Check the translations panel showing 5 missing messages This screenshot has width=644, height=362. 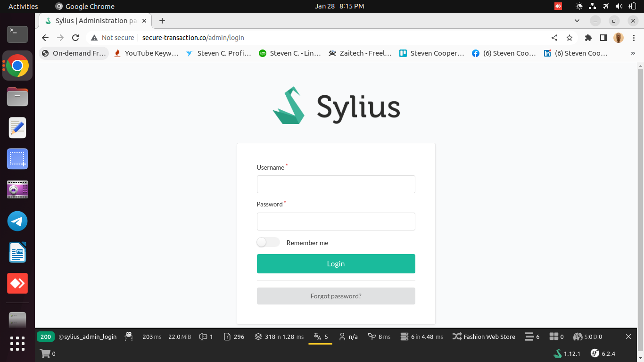coord(321,337)
